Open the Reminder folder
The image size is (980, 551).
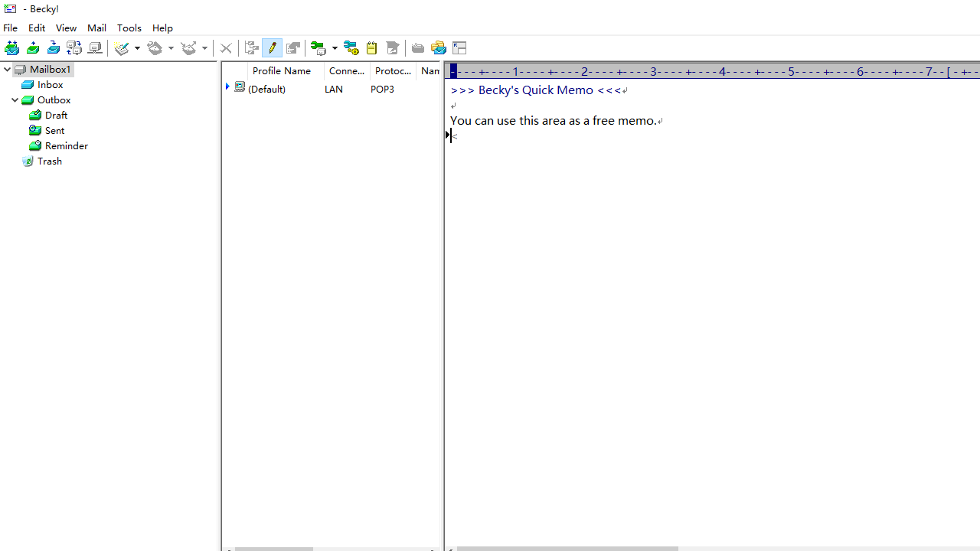[x=67, y=146]
